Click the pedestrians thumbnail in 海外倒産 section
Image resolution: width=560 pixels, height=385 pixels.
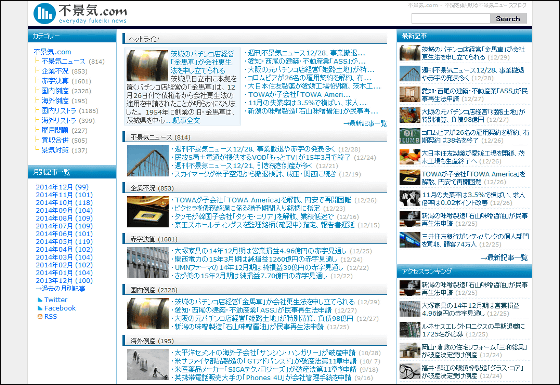click(x=148, y=365)
